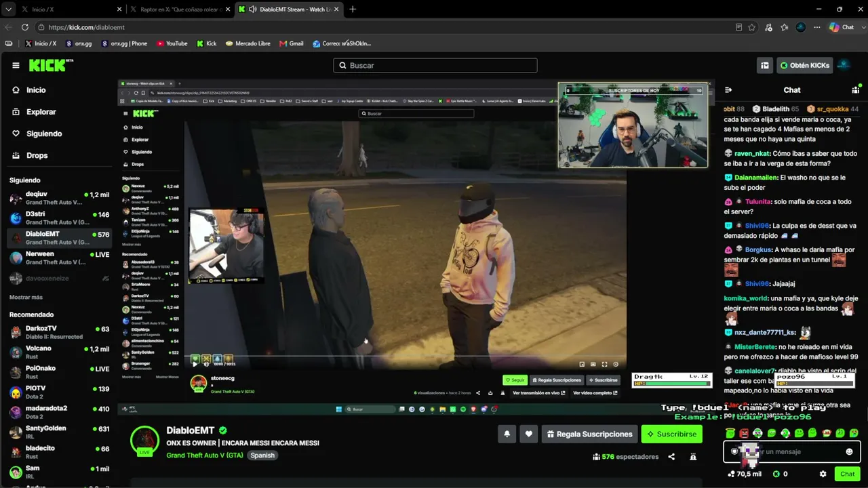
Task: Open browser Copilot Chat button
Action: click(842, 27)
